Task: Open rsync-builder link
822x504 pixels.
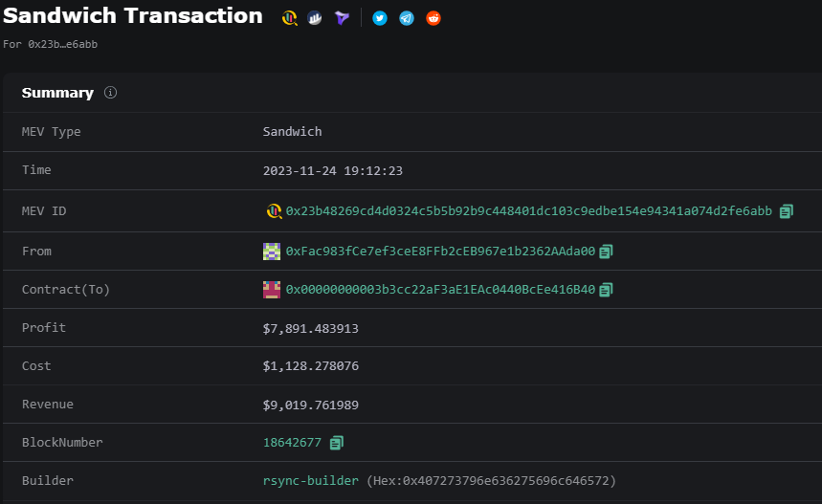Action: pyautogui.click(x=311, y=481)
